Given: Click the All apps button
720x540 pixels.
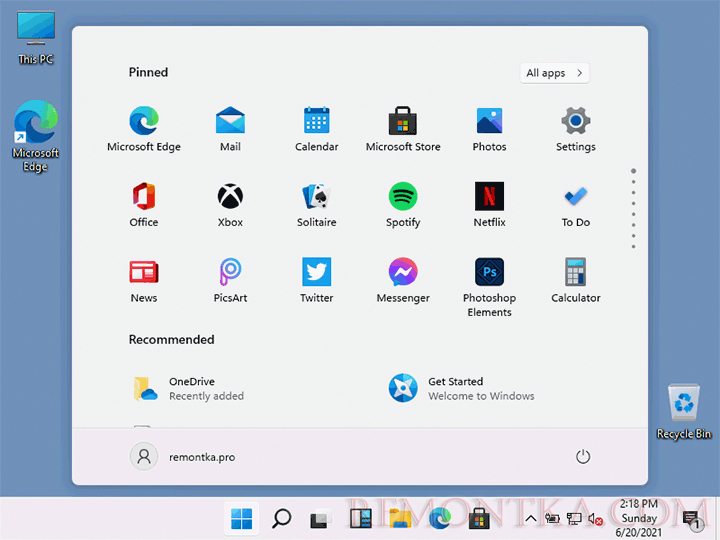Looking at the screenshot, I should 554,73.
